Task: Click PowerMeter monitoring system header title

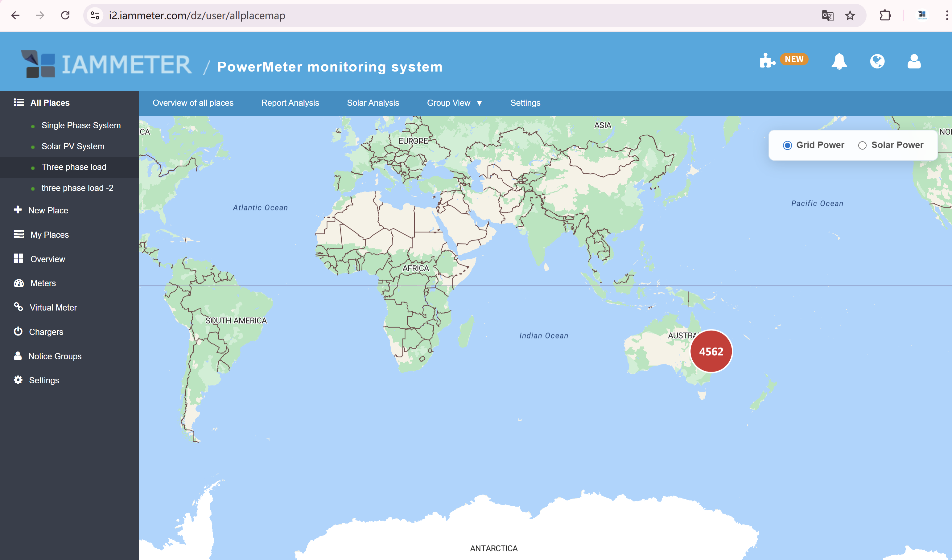Action: (330, 67)
